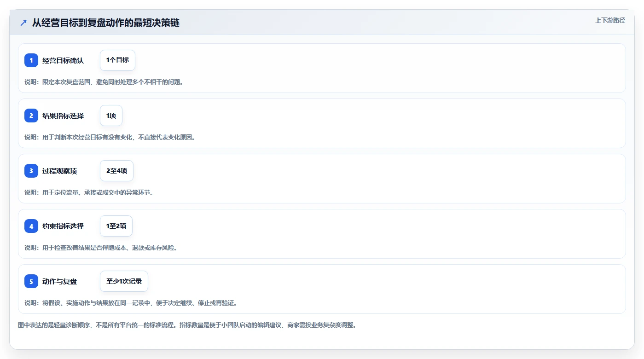Screen dimensions: 644x359
Task: Click the step title '经营目标确认'
Action: tap(63, 60)
